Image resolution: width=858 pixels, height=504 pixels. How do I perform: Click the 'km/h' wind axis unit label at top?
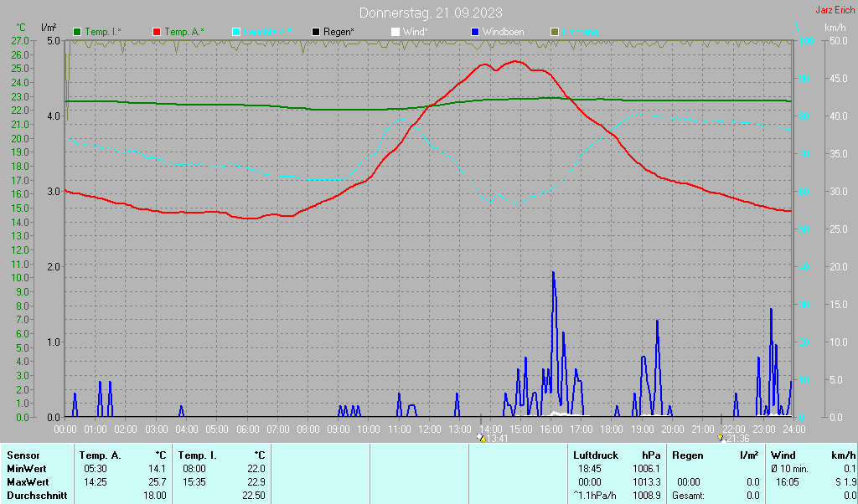click(835, 28)
